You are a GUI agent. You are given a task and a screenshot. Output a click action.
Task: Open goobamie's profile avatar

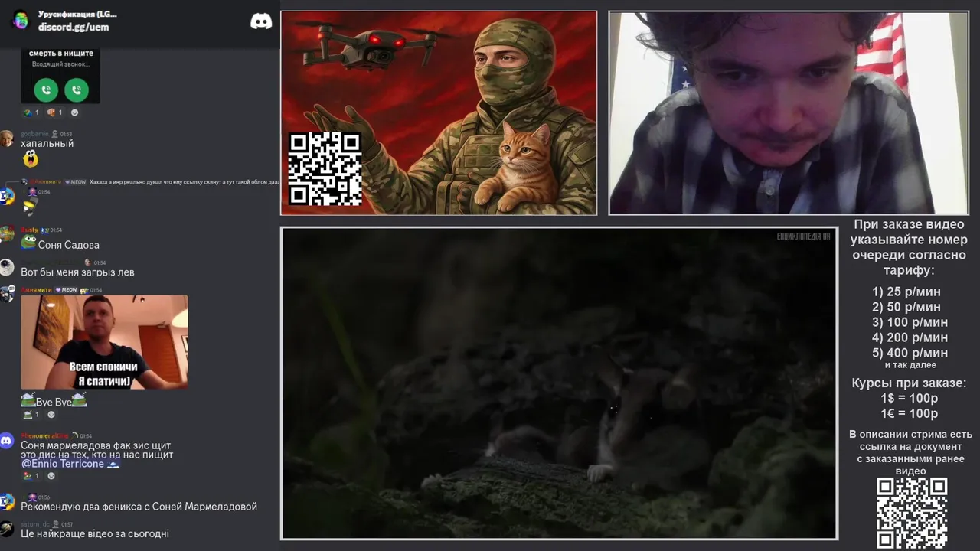[x=7, y=139]
